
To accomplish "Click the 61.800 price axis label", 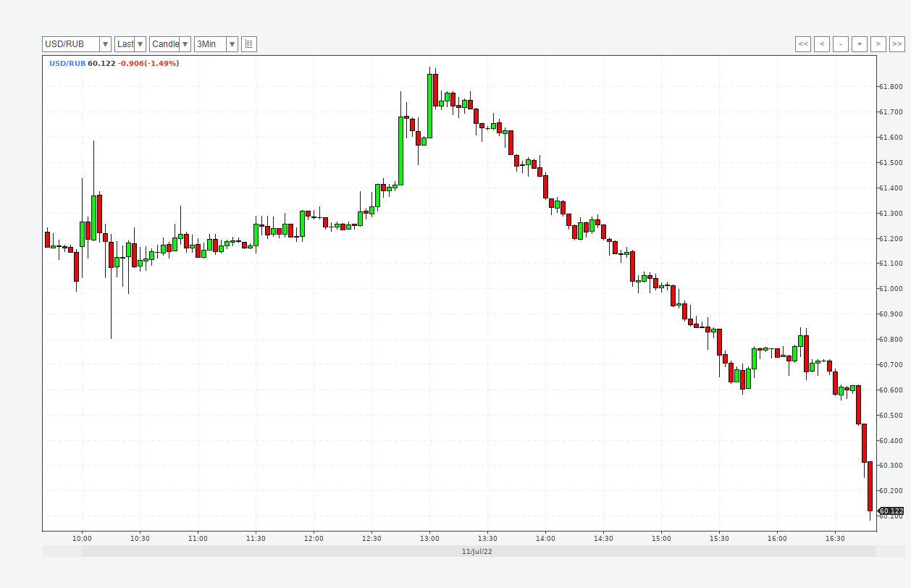I will point(890,87).
